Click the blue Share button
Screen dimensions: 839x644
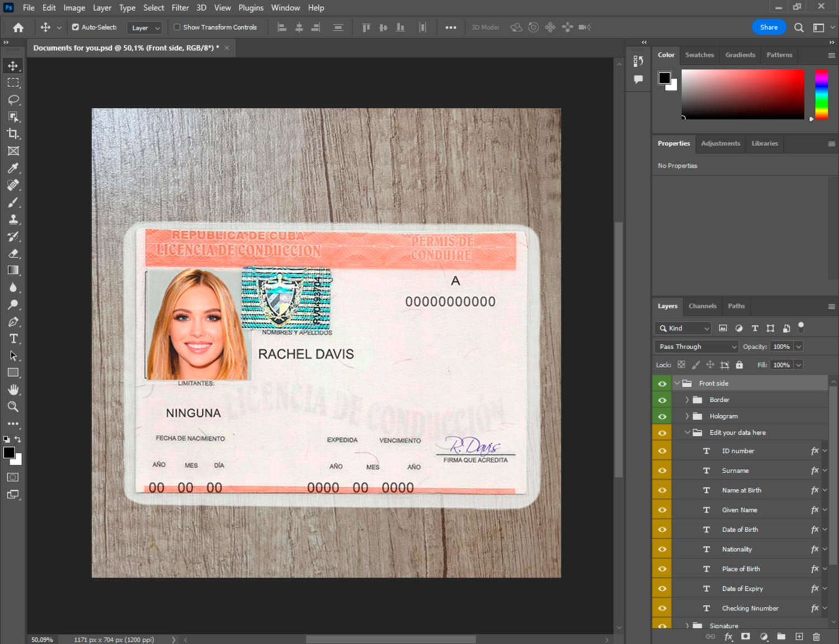point(768,27)
